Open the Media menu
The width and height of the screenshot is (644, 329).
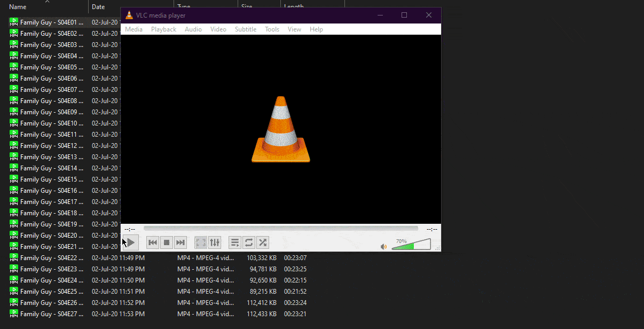point(133,29)
